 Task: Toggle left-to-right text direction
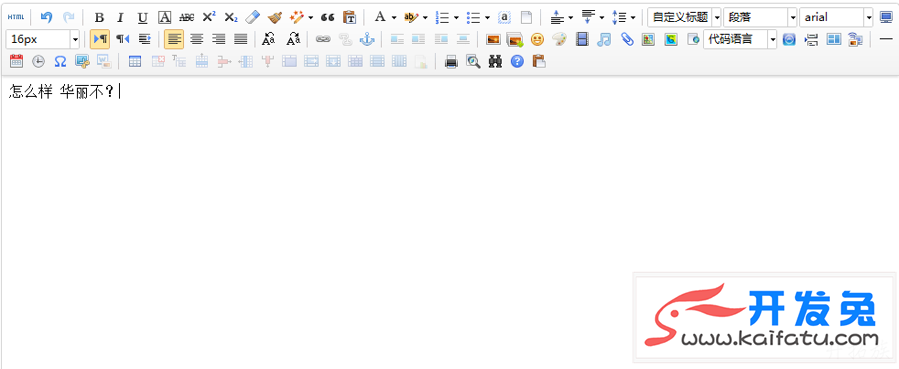click(100, 39)
